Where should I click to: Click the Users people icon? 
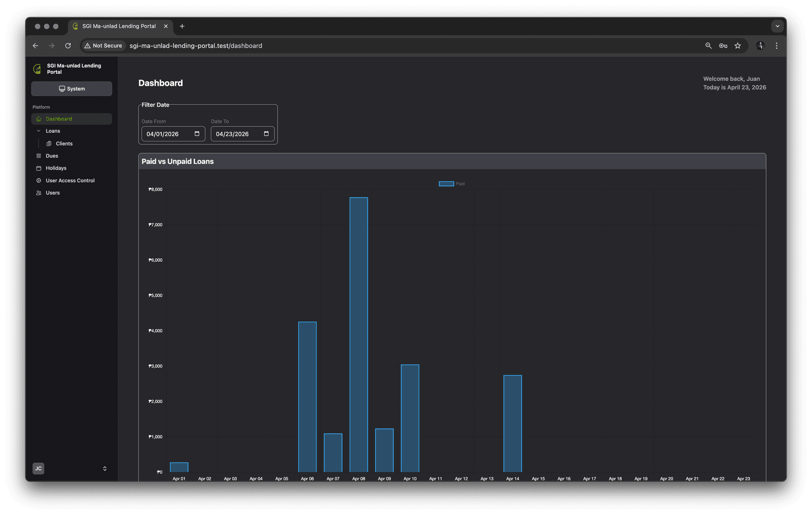pos(38,193)
